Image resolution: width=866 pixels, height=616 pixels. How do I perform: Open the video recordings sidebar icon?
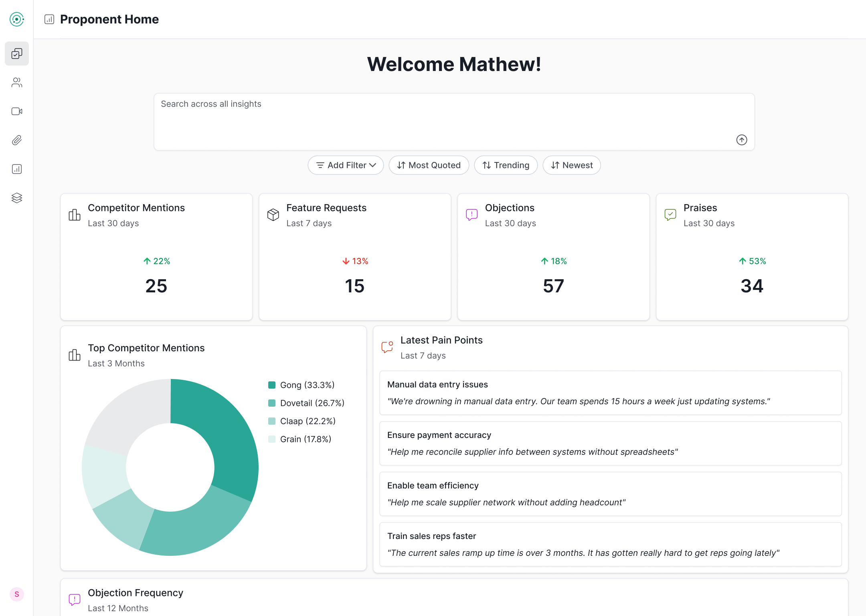point(17,111)
